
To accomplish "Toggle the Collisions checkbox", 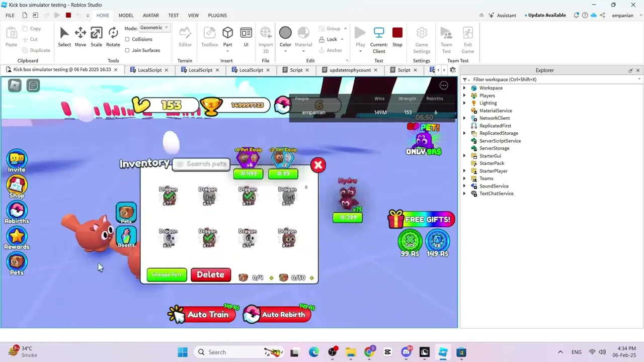I will (x=127, y=39).
